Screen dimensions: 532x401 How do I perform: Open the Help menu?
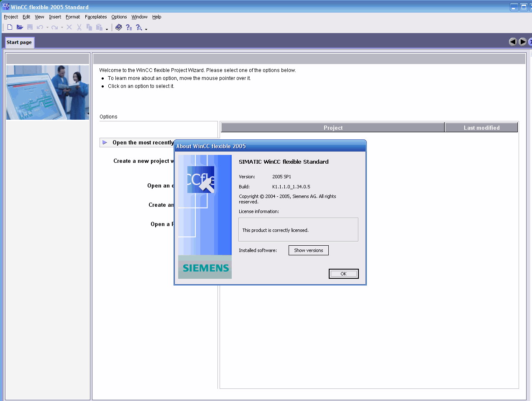157,17
